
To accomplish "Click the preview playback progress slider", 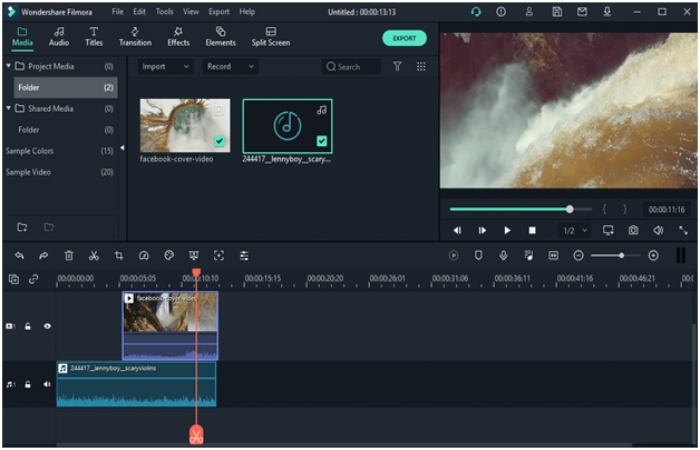I will [510, 209].
